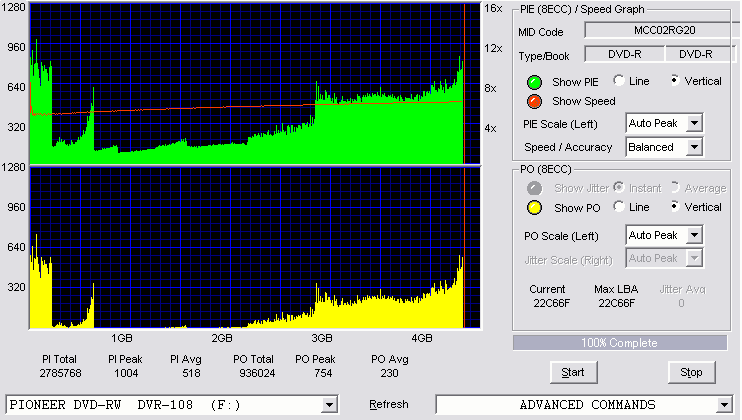This screenshot has width=742, height=420.
Task: Select Vertical mode for PIE graph
Action: click(x=676, y=81)
